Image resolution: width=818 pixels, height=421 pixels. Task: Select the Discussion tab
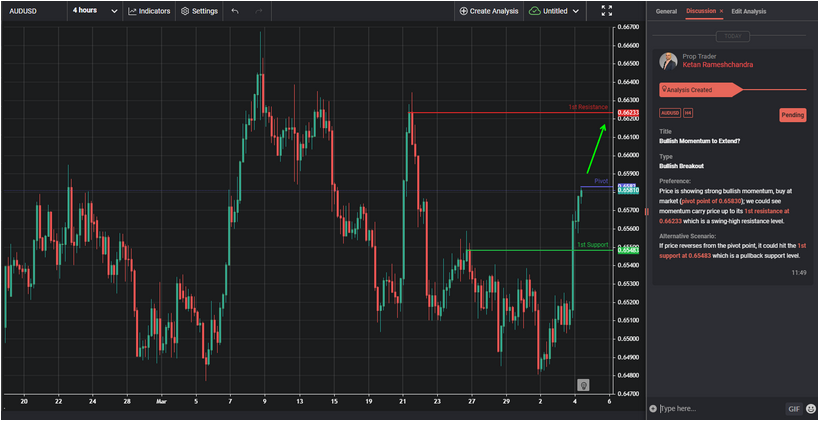(x=701, y=11)
